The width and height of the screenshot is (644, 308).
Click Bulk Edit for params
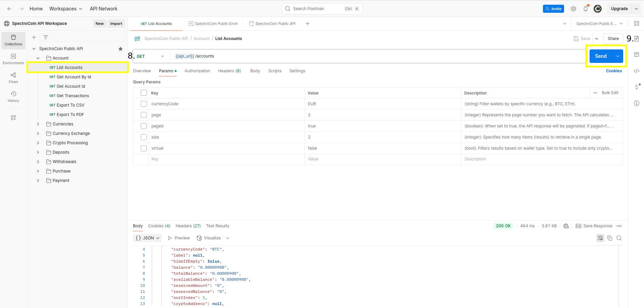(x=610, y=93)
